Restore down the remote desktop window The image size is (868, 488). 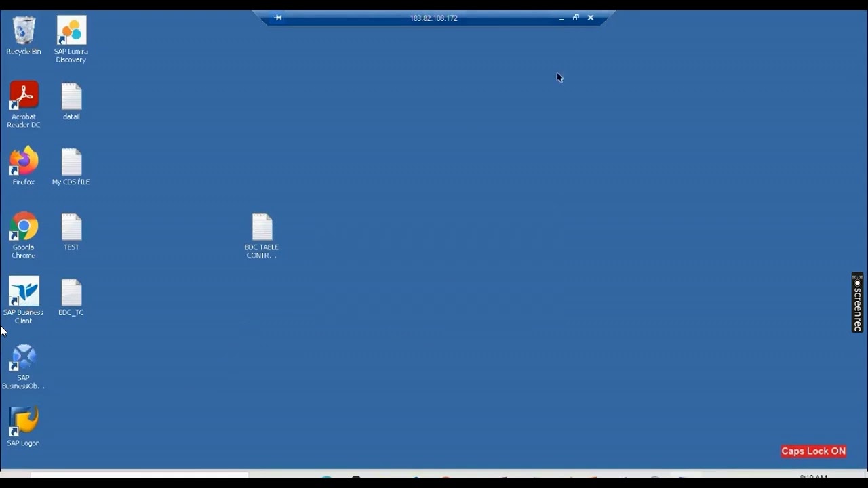576,18
